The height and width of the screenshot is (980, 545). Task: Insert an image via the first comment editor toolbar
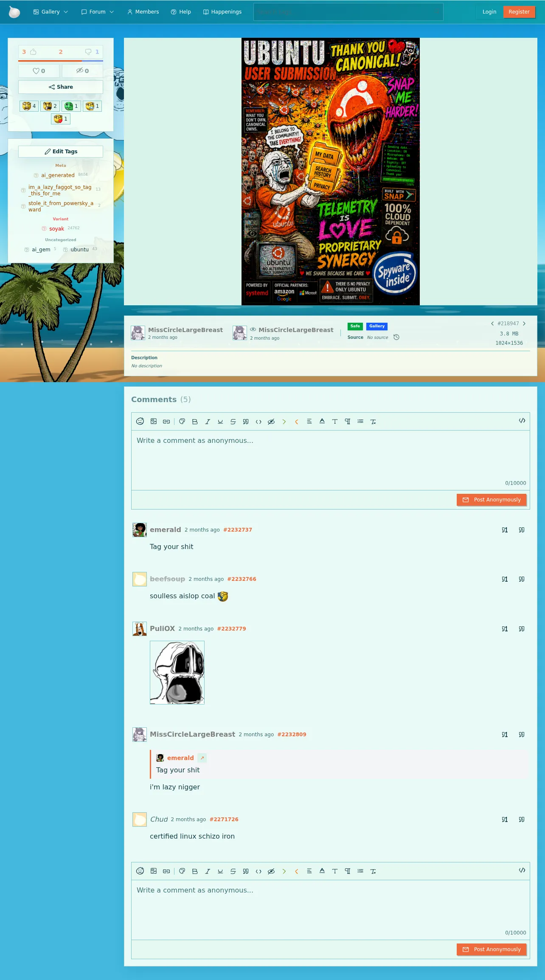[154, 421]
